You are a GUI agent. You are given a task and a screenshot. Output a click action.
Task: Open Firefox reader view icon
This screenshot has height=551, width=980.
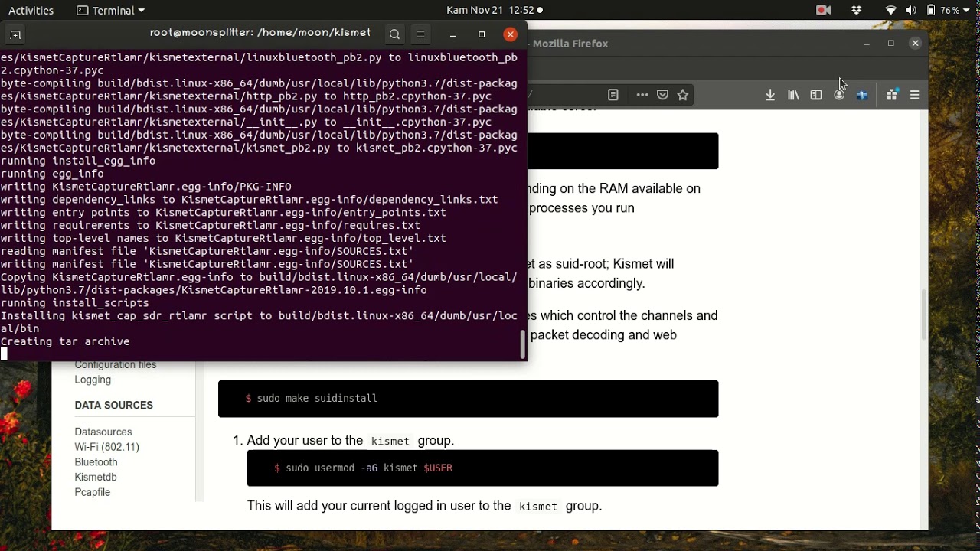(613, 95)
